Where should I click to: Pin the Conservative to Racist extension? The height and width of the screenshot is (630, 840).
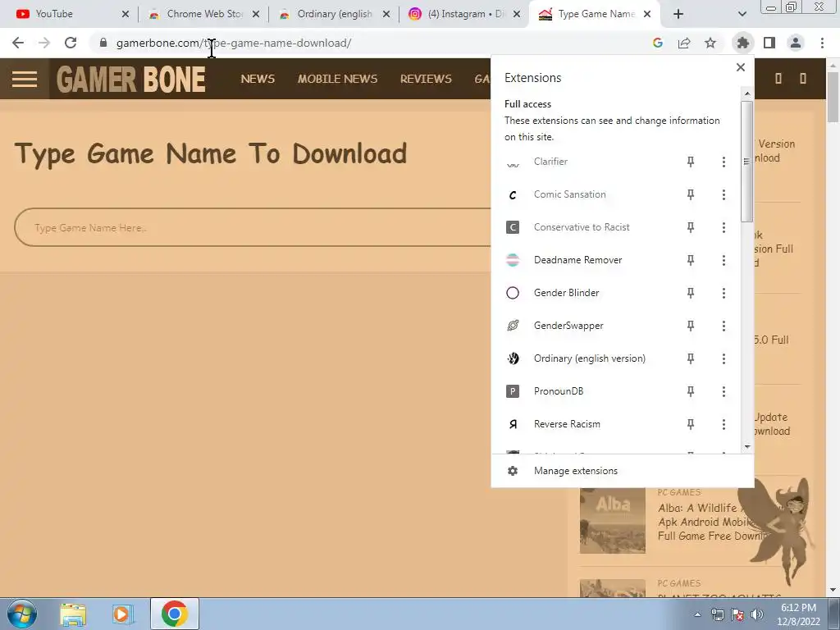691,227
